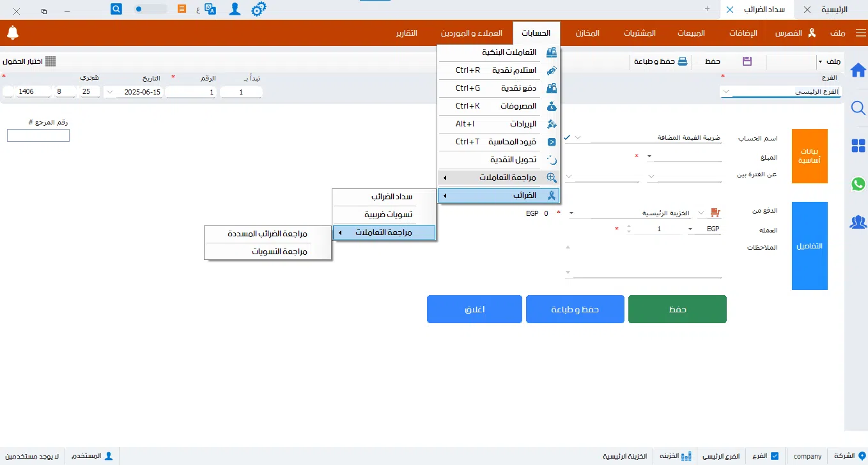
Task: Click the blue search icon in title bar
Action: (x=116, y=9)
